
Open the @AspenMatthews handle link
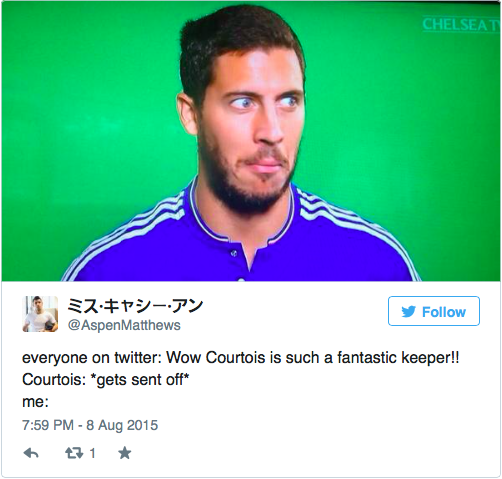pyautogui.click(x=124, y=325)
